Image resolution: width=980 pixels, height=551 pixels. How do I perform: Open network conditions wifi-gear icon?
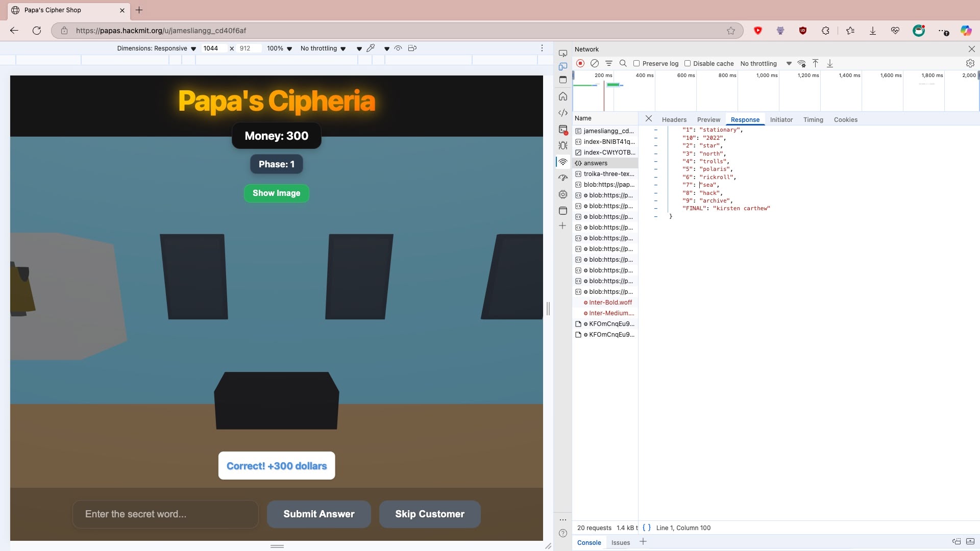802,63
